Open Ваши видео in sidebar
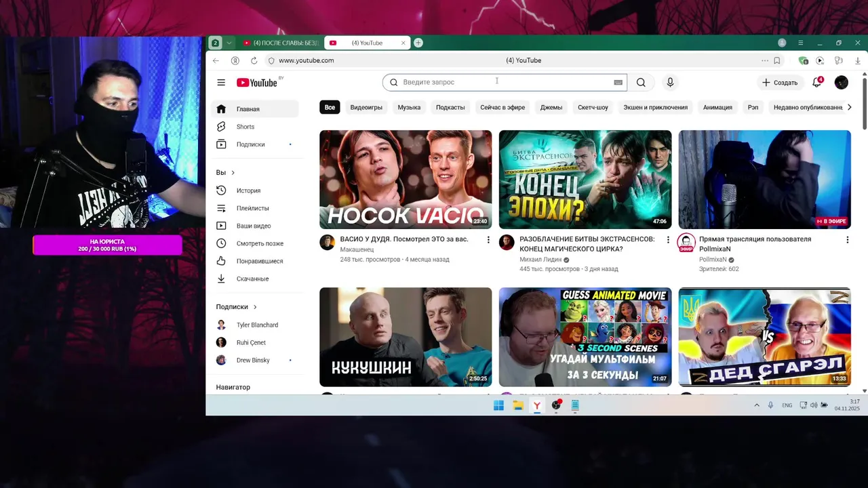Screen dimensions: 868x488 tap(255, 226)
